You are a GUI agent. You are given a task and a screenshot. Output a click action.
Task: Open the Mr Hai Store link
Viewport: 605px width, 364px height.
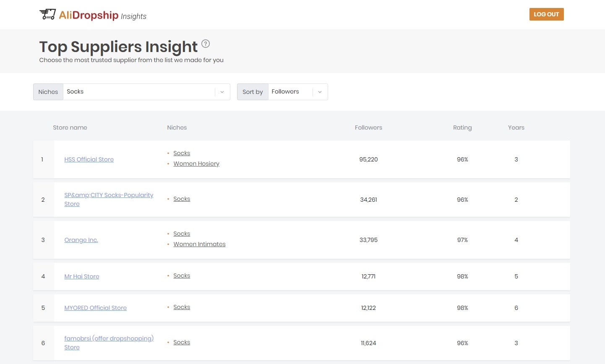[x=82, y=276]
